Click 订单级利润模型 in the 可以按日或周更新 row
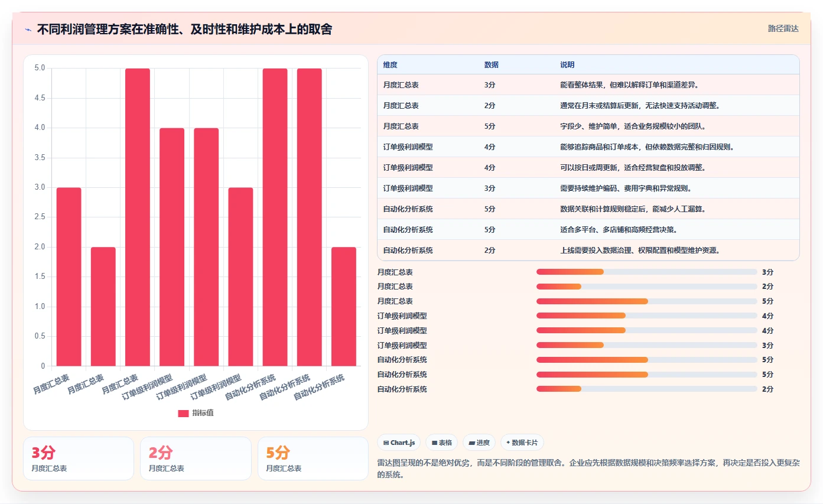Screen dimensions: 823x504 [x=408, y=168]
